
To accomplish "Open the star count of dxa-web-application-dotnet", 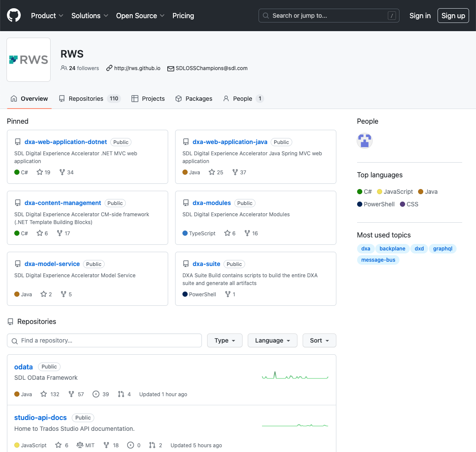I will point(43,172).
